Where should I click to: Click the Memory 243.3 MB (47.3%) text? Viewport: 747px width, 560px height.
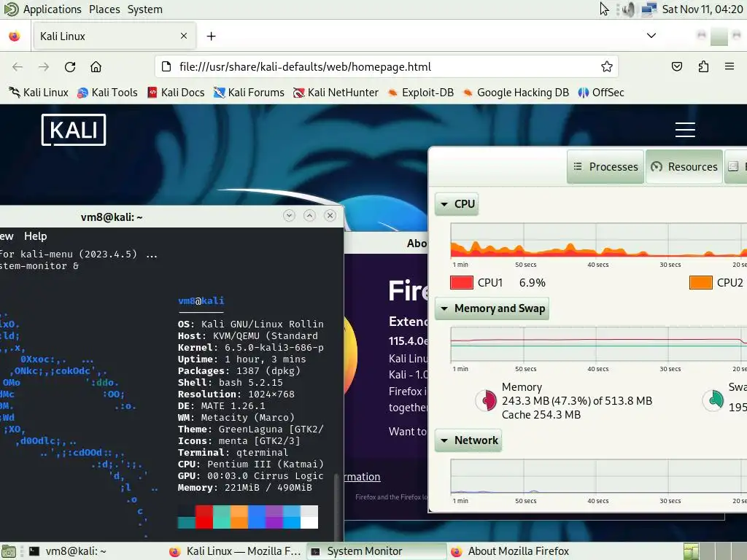[577, 401]
